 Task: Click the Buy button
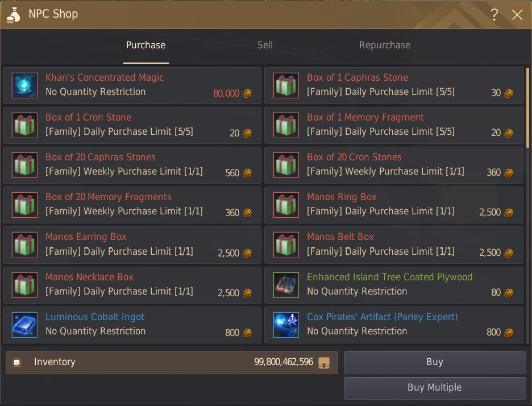click(x=435, y=362)
